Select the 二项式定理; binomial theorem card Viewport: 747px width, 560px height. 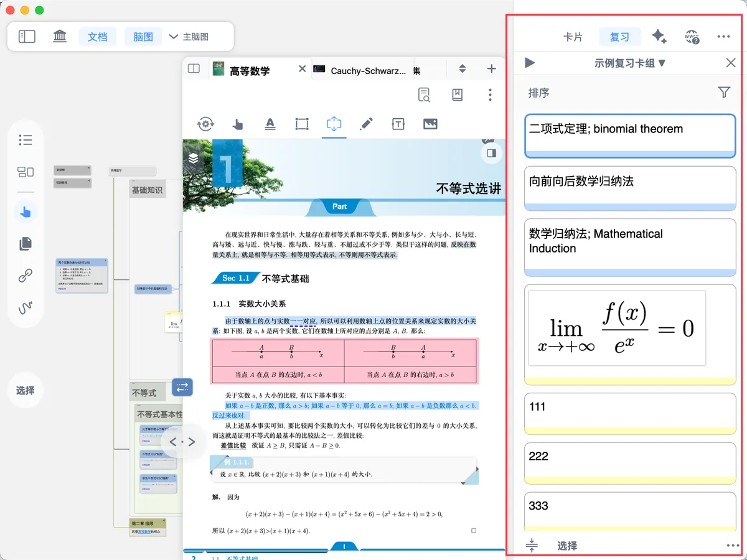click(x=631, y=136)
